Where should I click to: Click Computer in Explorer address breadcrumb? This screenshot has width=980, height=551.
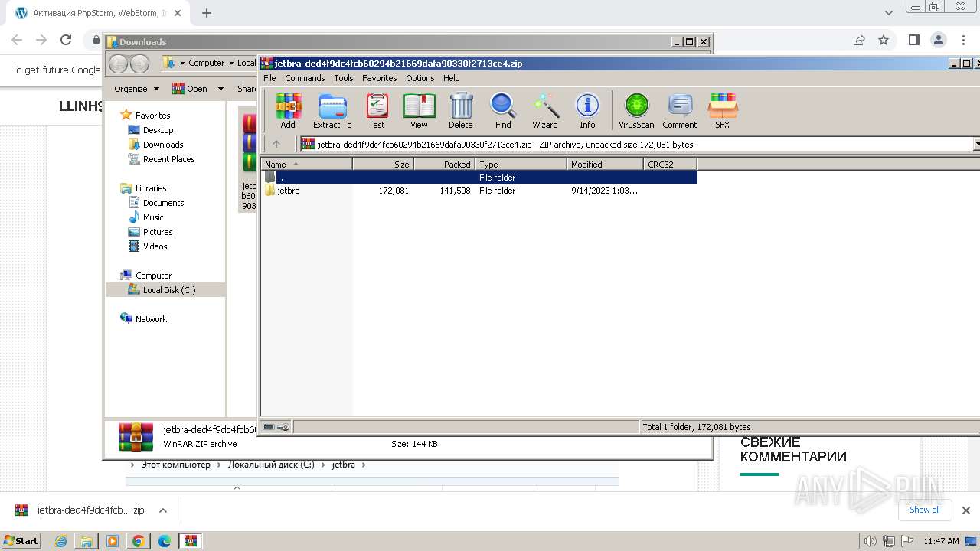(207, 63)
